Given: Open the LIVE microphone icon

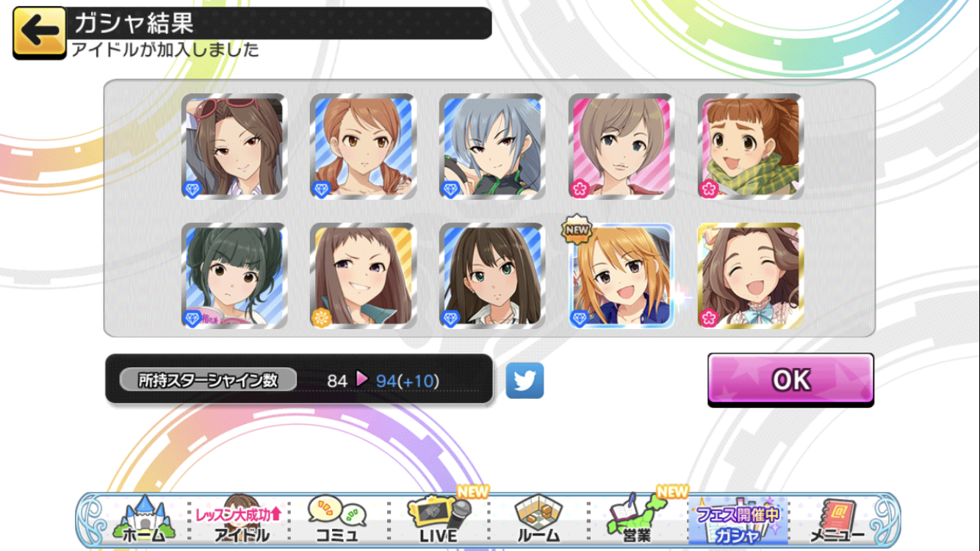Looking at the screenshot, I should tap(439, 521).
